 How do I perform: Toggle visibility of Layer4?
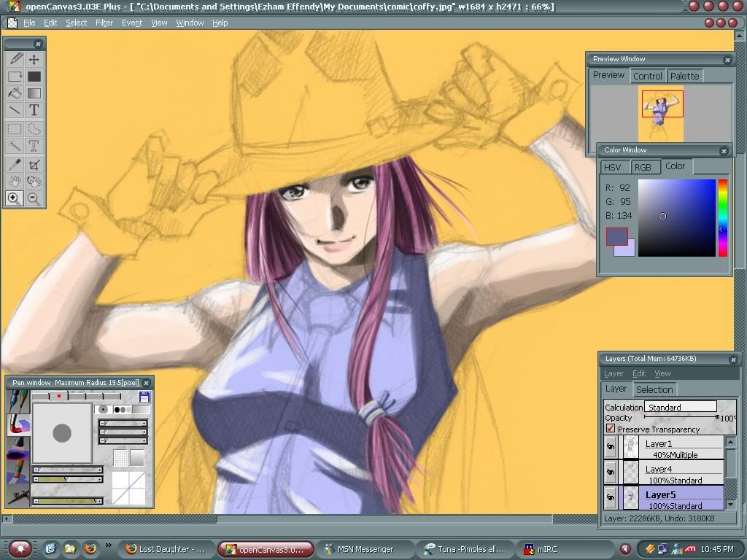tap(611, 473)
